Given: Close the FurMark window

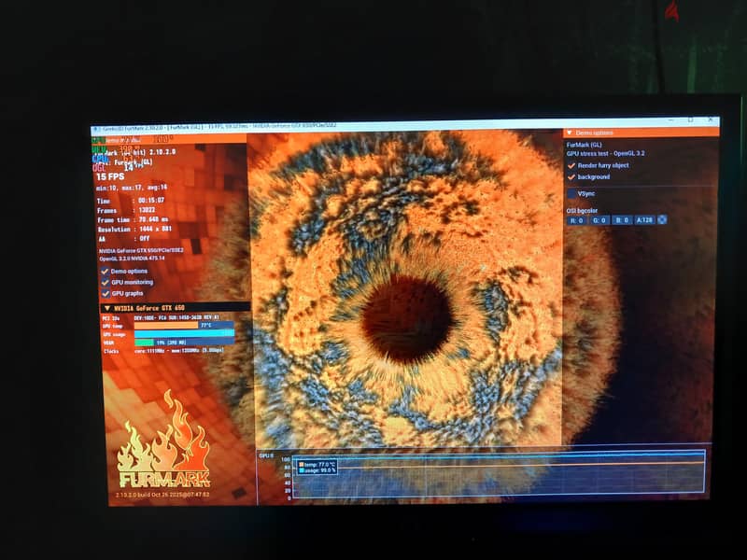Looking at the screenshot, I should point(711,120).
